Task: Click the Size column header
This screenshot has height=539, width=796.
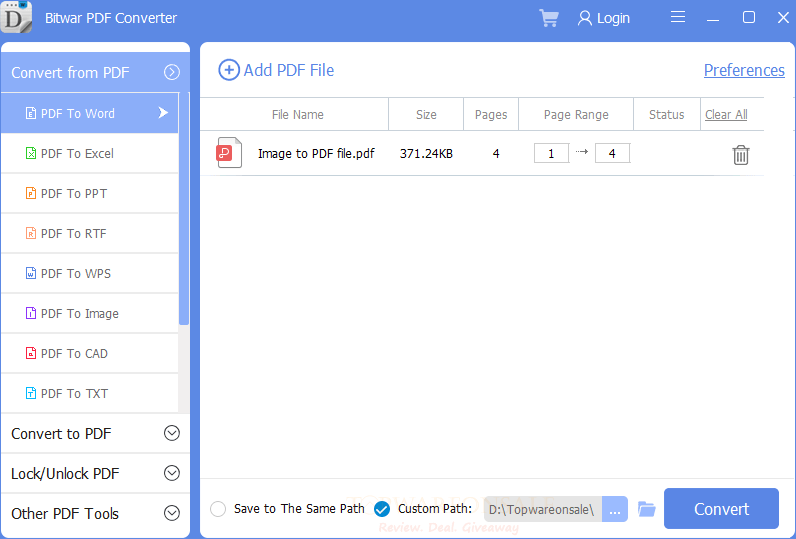Action: (426, 115)
